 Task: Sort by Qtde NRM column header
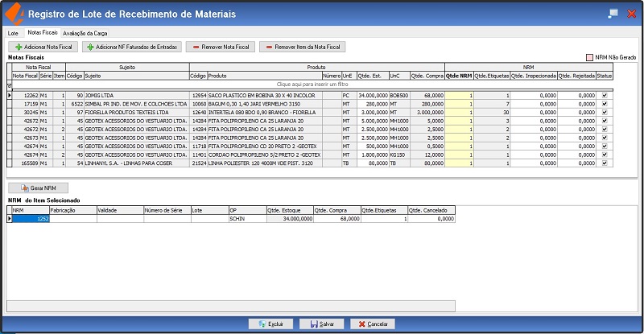click(459, 76)
